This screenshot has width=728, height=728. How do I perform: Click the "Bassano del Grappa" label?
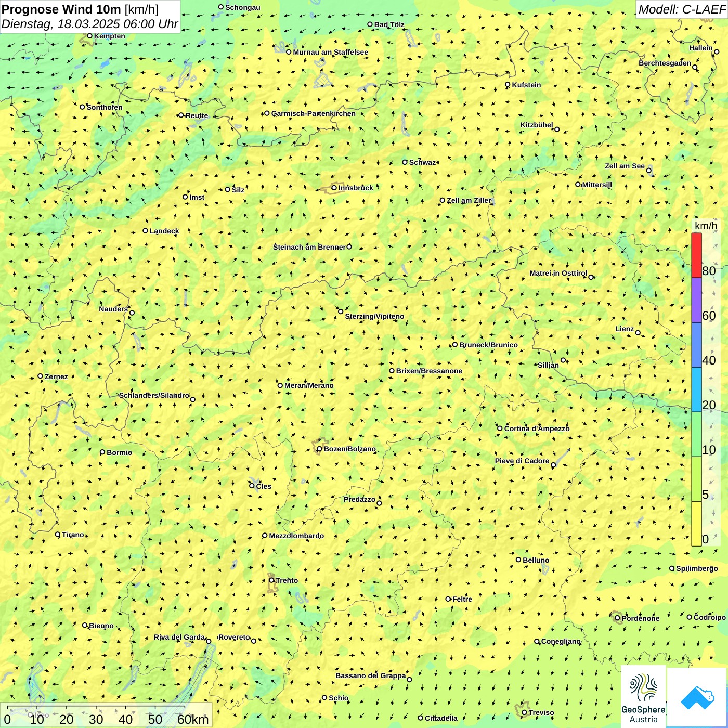pos(371,675)
